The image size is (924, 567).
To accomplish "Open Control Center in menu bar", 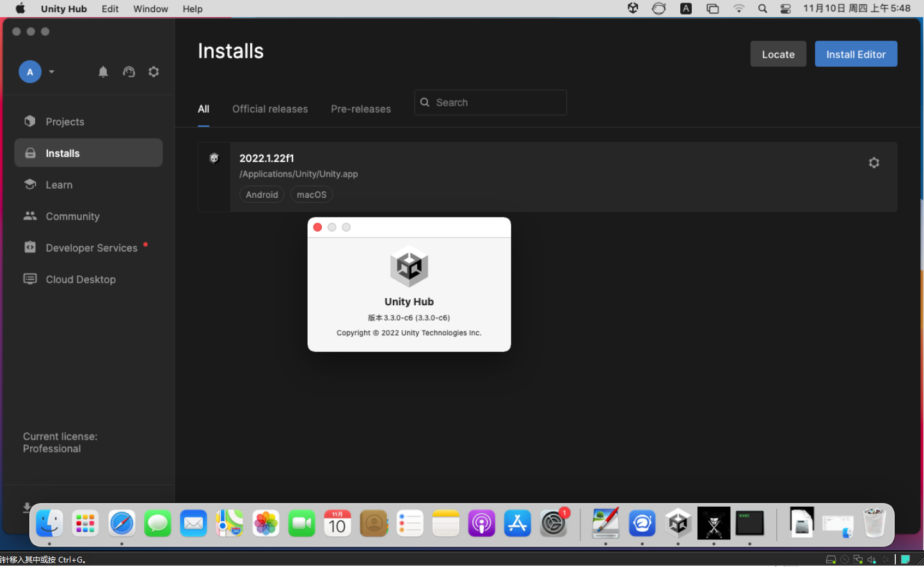I will (786, 9).
